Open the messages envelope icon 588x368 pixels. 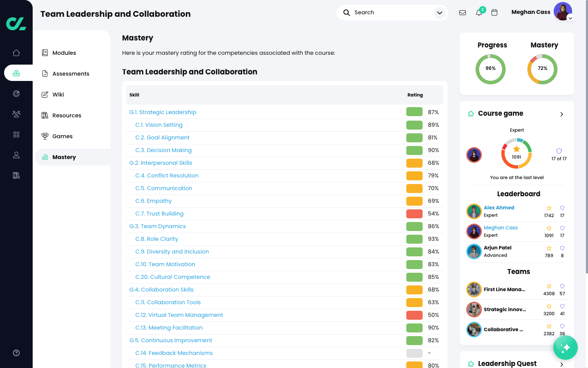pyautogui.click(x=463, y=12)
